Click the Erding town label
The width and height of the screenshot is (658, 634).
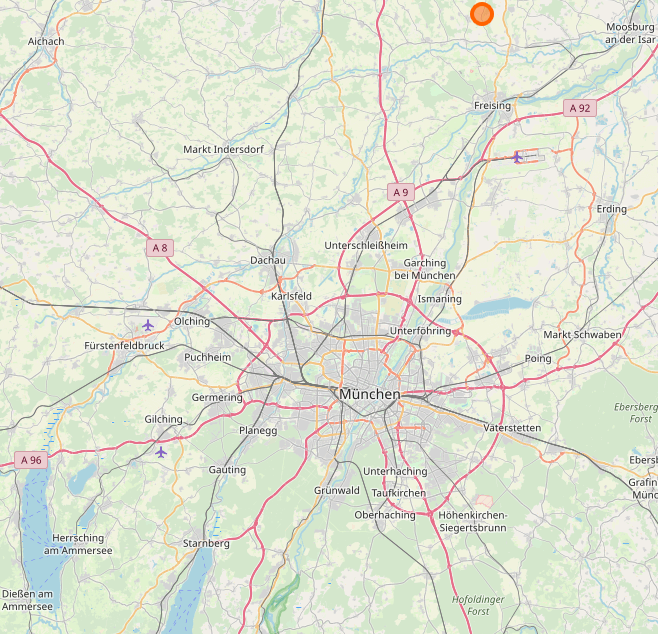pyautogui.click(x=611, y=209)
